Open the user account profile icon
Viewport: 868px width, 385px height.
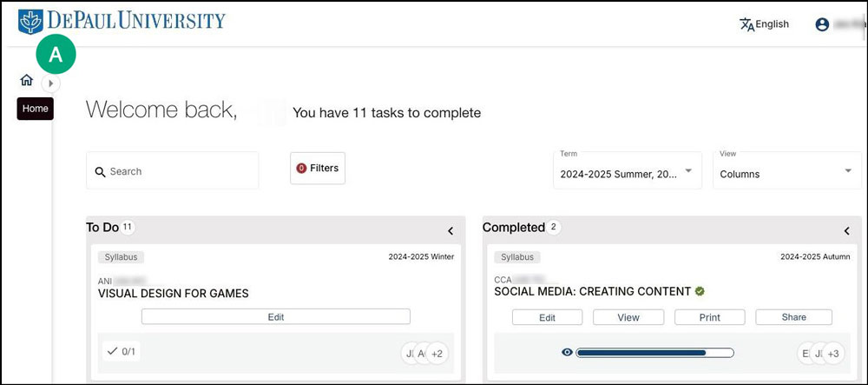(822, 24)
